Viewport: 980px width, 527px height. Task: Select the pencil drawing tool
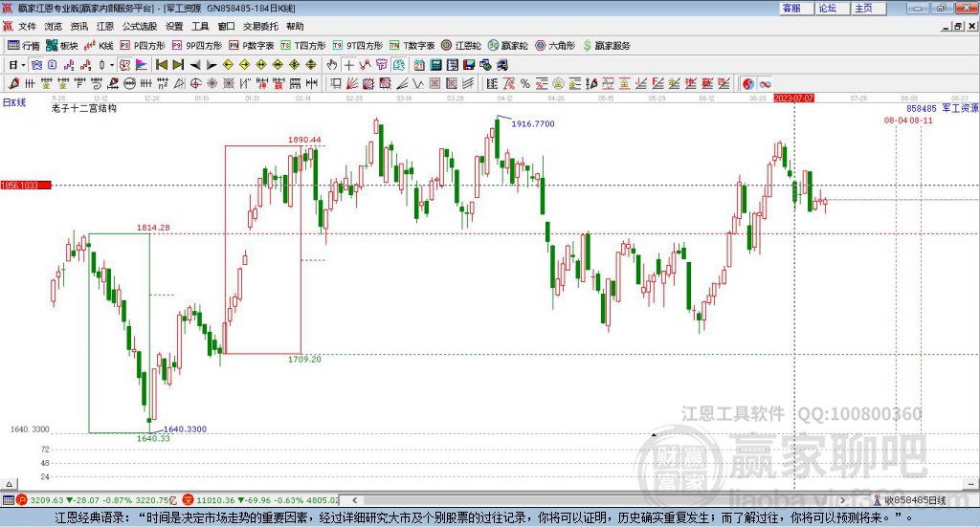coord(13,83)
